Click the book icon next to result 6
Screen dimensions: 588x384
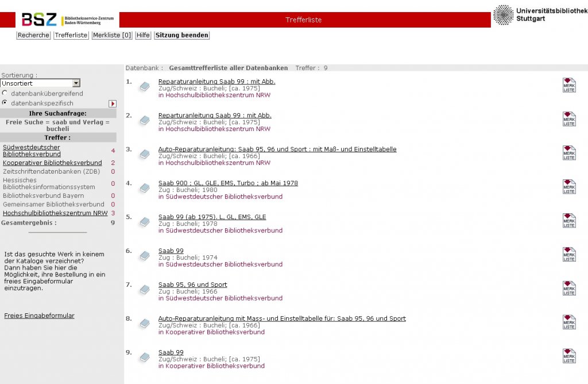[x=145, y=256]
